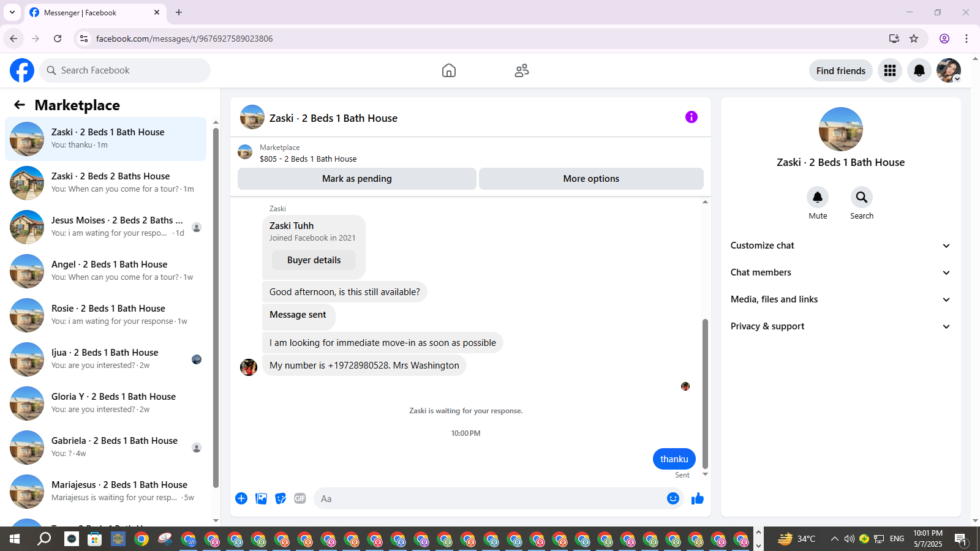Click the phone number message bubble
This screenshot has height=551, width=980.
tap(364, 365)
